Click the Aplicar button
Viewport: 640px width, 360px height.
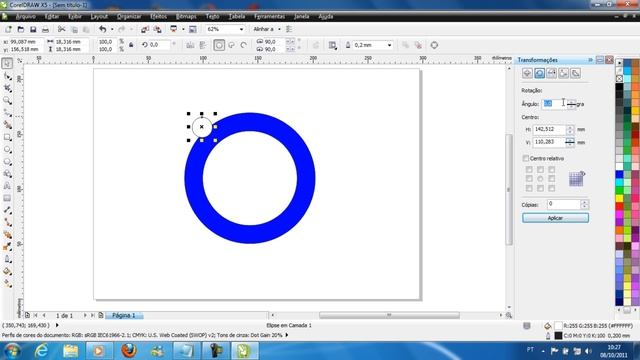(x=555, y=218)
